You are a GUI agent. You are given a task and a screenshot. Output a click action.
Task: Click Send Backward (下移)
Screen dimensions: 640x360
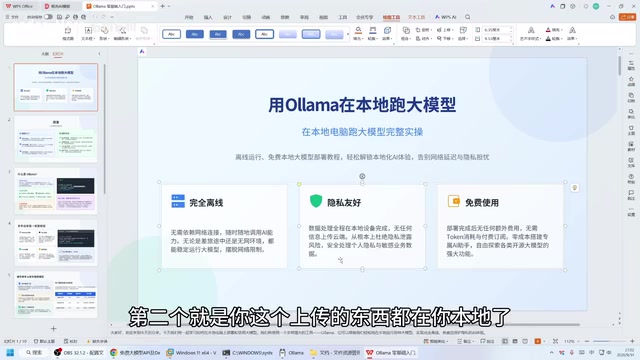tap(445, 38)
